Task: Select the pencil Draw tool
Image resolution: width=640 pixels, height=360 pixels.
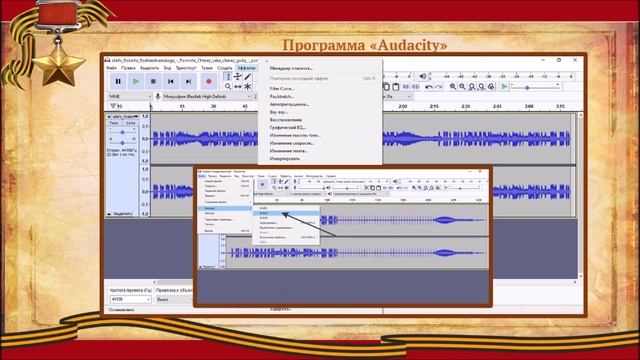Action: pyautogui.click(x=248, y=76)
